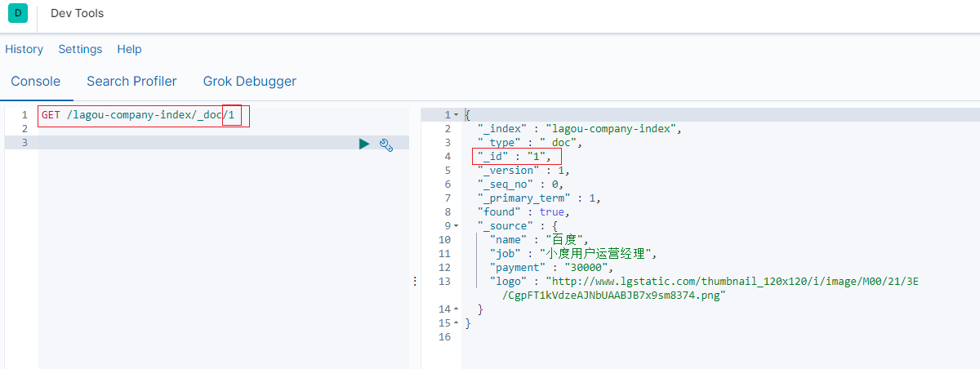The width and height of the screenshot is (980, 369).
Task: Click the "name" : "百度" output line
Action: tap(539, 240)
